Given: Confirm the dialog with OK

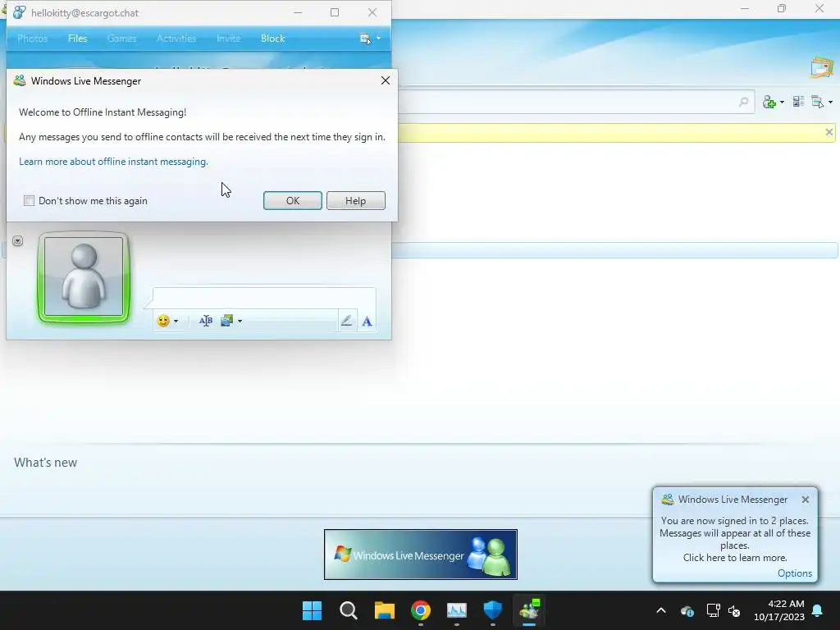Looking at the screenshot, I should pyautogui.click(x=293, y=200).
